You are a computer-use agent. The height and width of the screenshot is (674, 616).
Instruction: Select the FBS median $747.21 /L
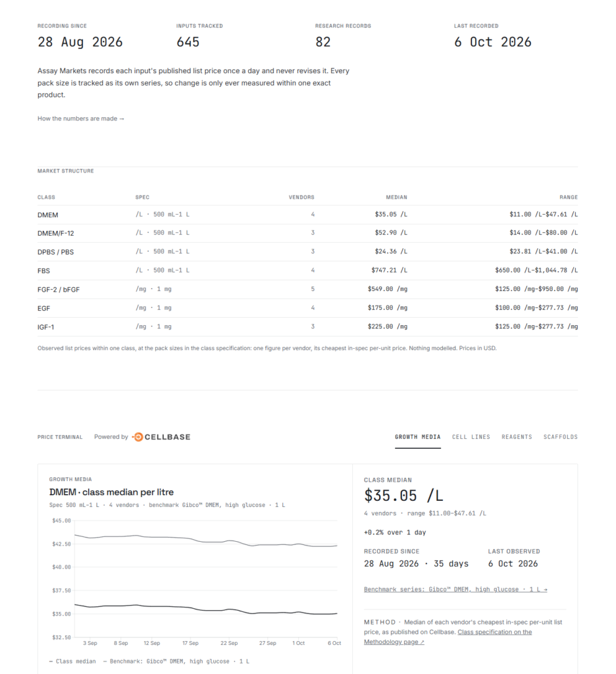(x=390, y=271)
